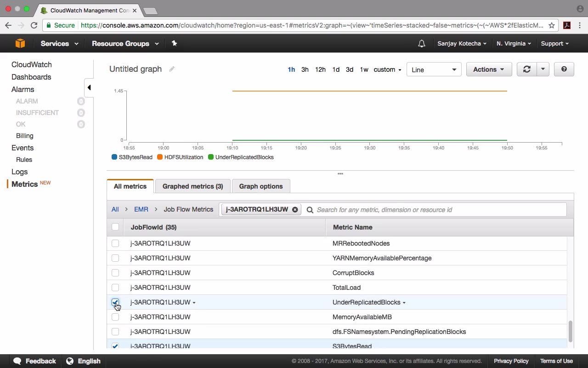588x368 pixels.
Task: Expand the Actions dropdown menu
Action: coord(489,69)
